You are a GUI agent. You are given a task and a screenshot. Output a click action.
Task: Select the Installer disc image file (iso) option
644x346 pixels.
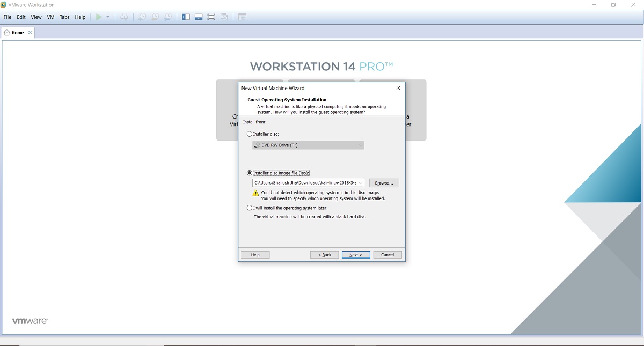pos(249,173)
